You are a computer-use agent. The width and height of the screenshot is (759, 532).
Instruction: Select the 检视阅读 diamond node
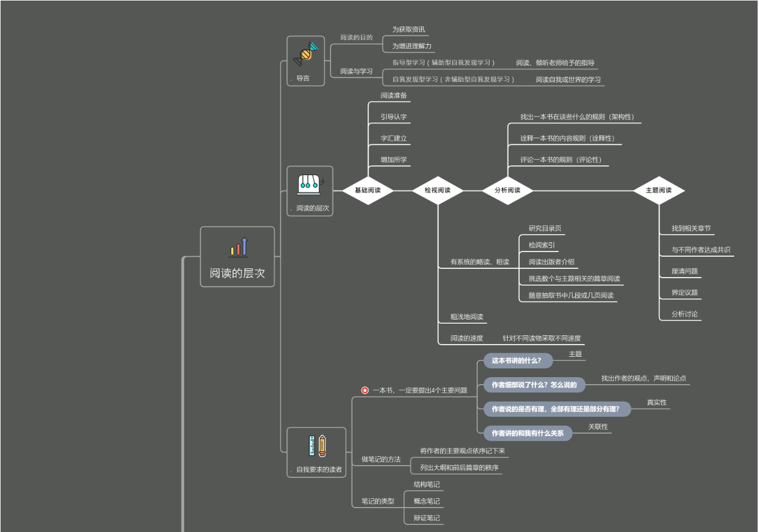[438, 190]
